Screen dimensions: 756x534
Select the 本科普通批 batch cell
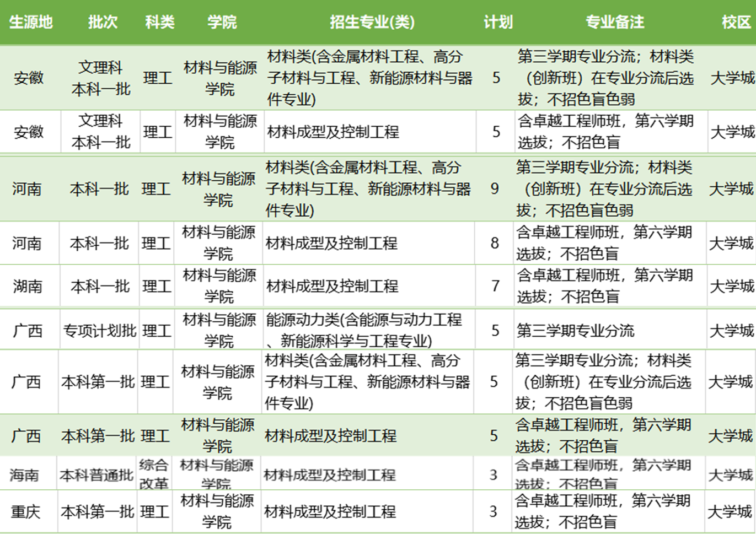tap(96, 474)
